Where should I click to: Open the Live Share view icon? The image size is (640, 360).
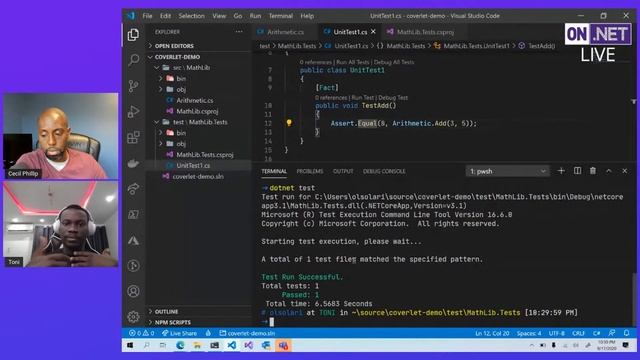click(133, 189)
